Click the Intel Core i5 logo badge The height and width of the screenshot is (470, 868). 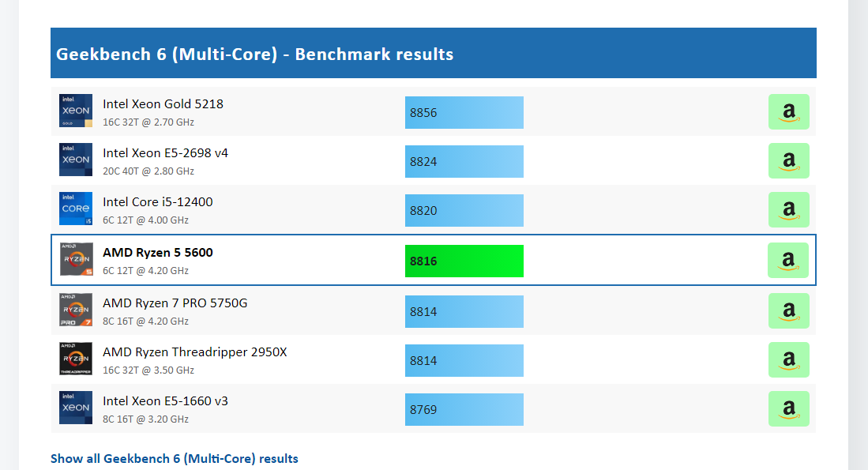[76, 209]
